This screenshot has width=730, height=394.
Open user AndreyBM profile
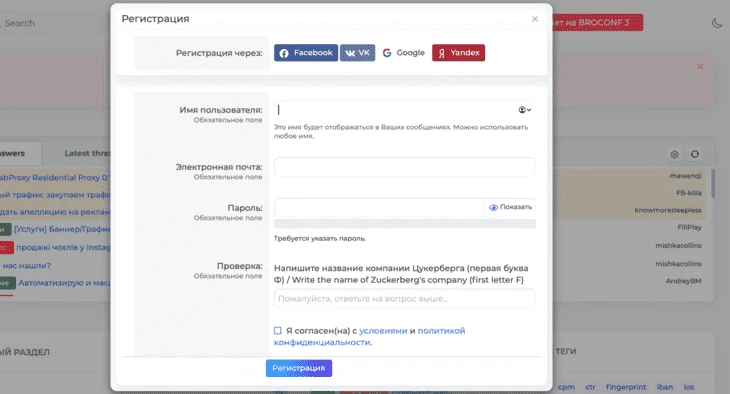(x=683, y=281)
